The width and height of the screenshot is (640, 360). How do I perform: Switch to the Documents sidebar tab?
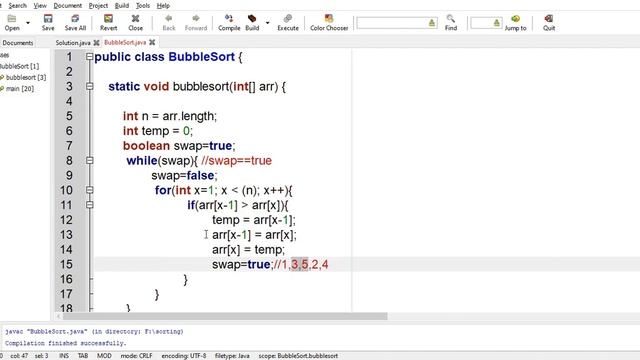click(x=18, y=43)
